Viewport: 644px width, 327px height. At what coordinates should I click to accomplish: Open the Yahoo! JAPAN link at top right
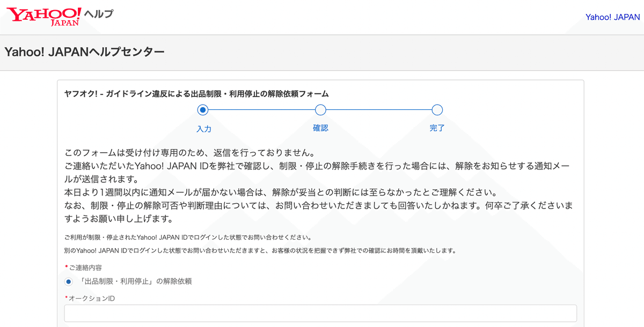(612, 17)
